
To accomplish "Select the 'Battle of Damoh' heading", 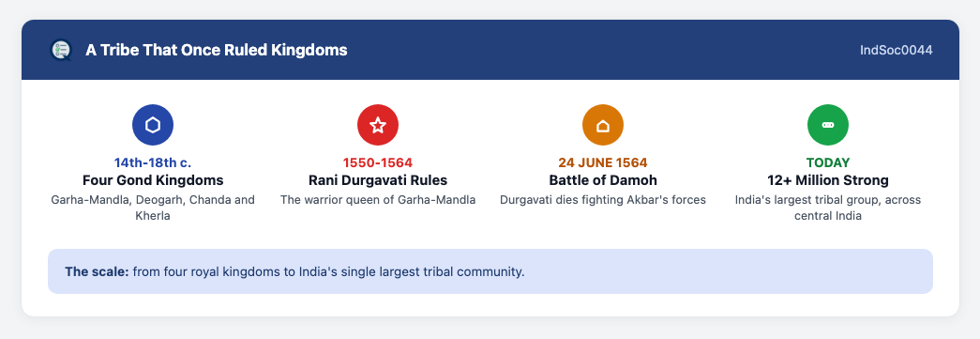I will (x=602, y=180).
